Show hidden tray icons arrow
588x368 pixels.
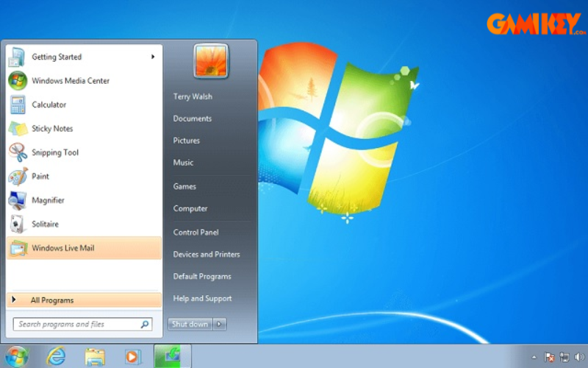coord(534,357)
